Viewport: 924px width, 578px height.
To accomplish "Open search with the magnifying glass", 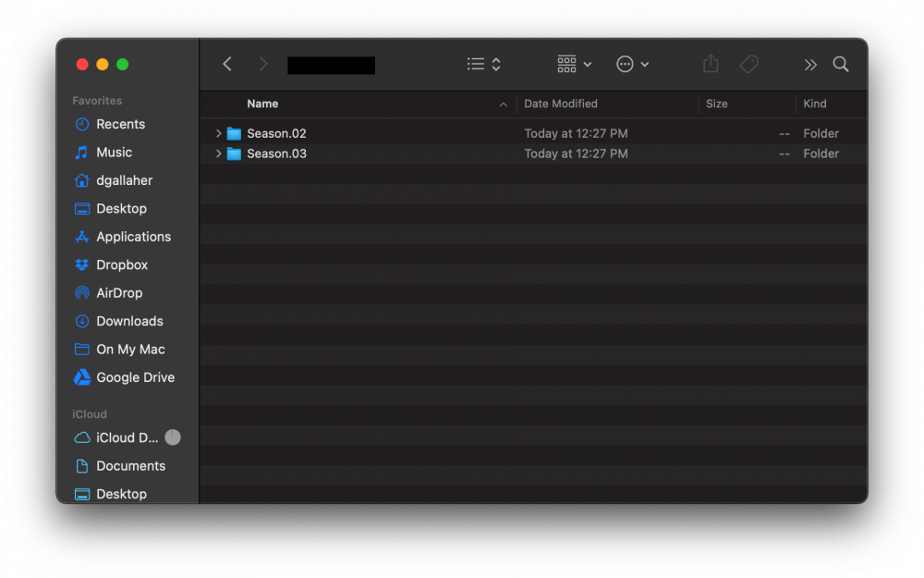I will pos(841,65).
